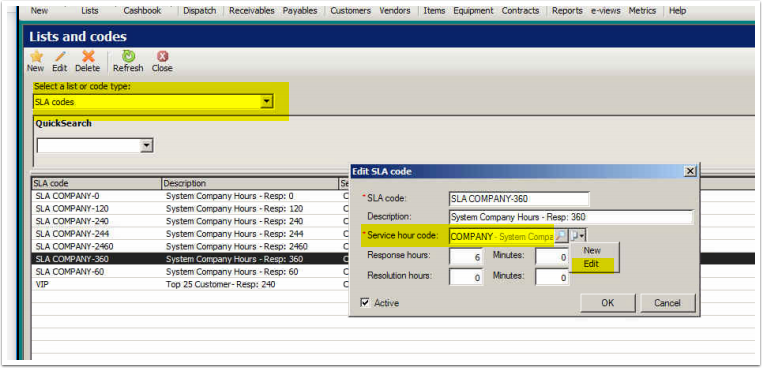Open the SLA codes list type dropdown

tap(266, 102)
